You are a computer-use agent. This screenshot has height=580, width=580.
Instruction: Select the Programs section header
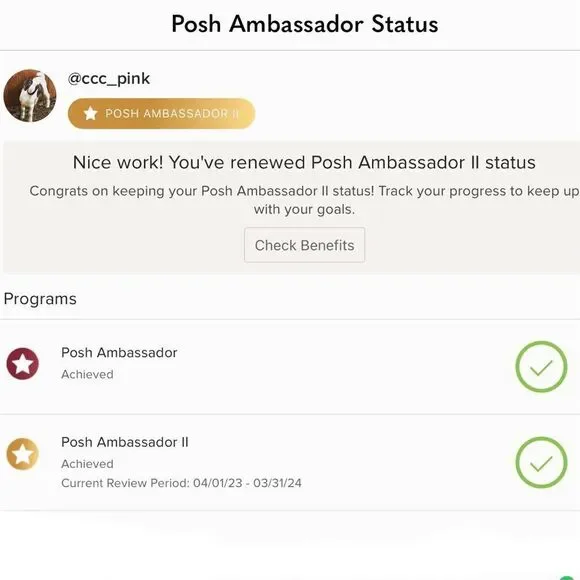coord(40,299)
